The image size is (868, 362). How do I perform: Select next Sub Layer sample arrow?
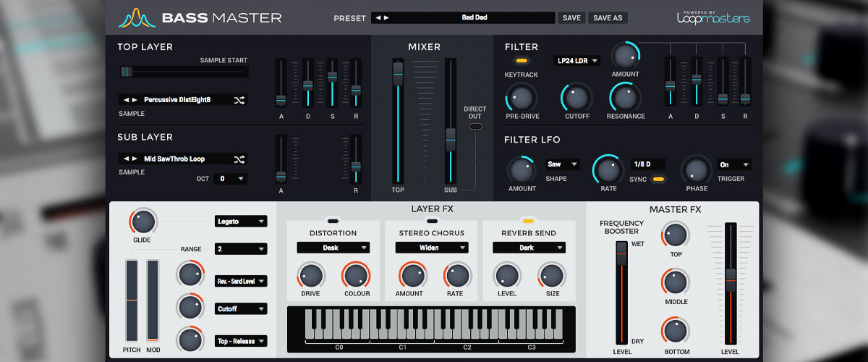pos(134,159)
